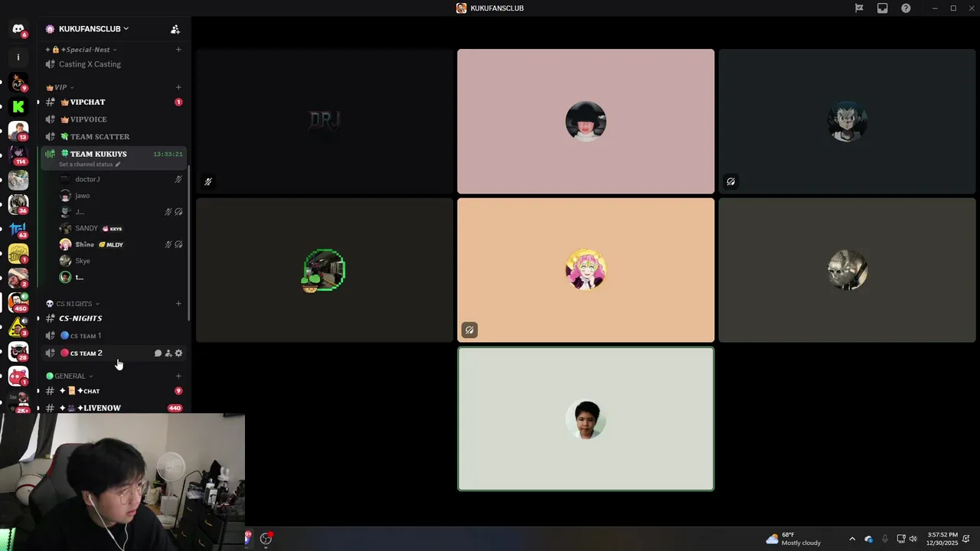Open the small 'i' server folder icon
Image resolution: width=980 pixels, height=551 pixels.
coord(18,57)
